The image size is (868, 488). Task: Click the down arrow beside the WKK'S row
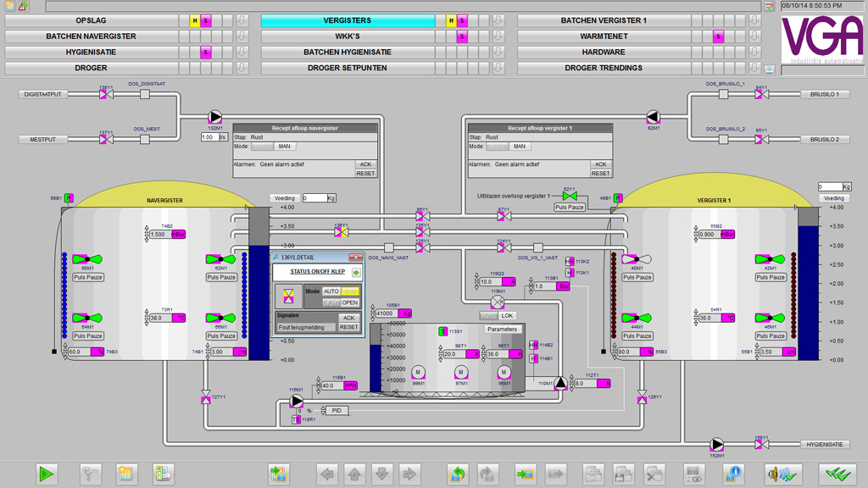[x=498, y=36]
